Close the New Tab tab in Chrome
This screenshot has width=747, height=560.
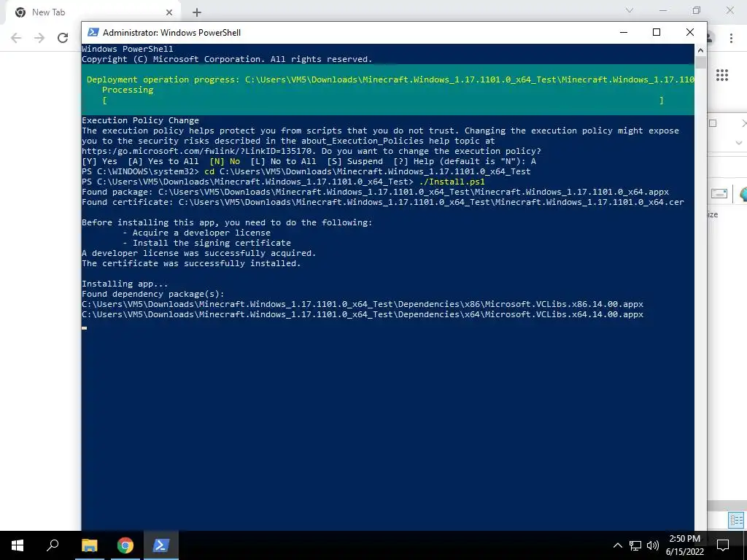(x=169, y=12)
